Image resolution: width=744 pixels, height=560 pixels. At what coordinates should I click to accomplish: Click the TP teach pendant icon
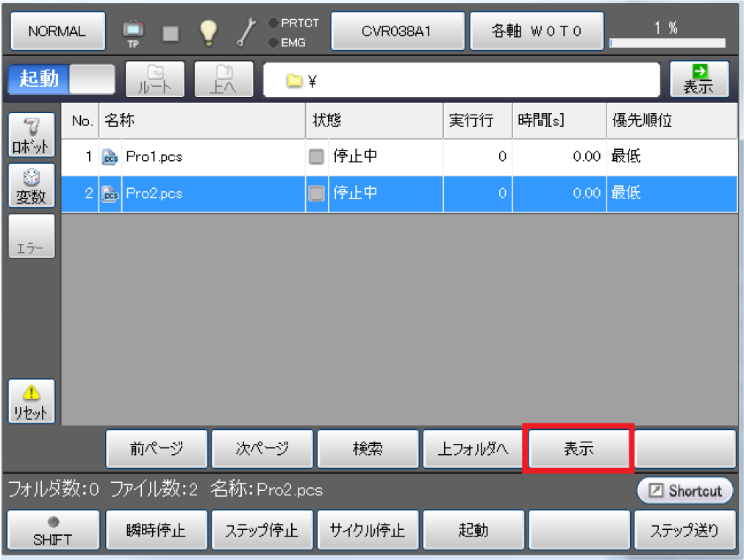[x=135, y=32]
